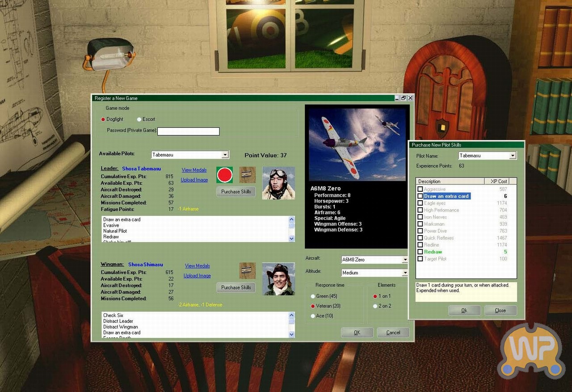The width and height of the screenshot is (572, 392).
Task: Open the Altitude dropdown
Action: [x=404, y=273]
